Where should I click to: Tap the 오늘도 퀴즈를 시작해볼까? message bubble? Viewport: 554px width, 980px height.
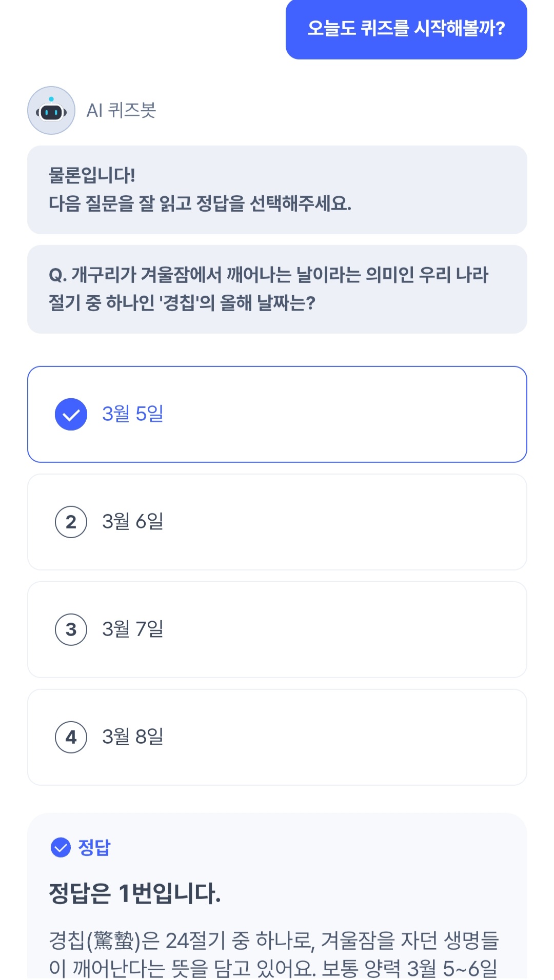point(406,28)
